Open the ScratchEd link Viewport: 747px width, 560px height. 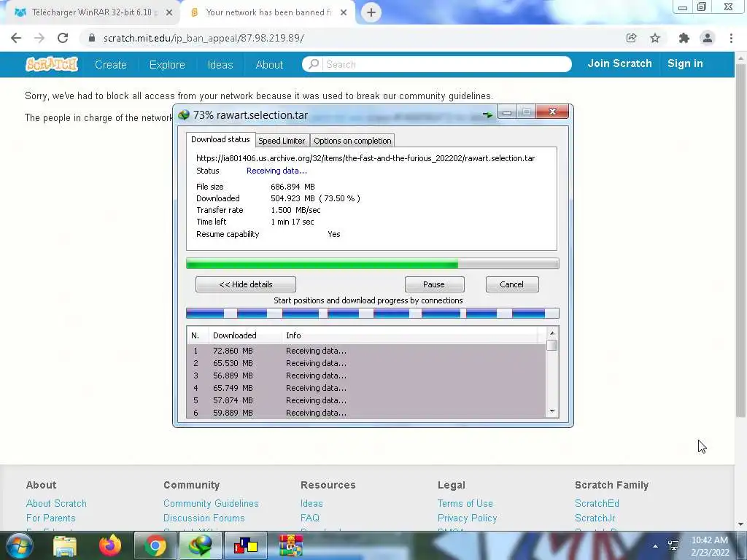pos(597,503)
